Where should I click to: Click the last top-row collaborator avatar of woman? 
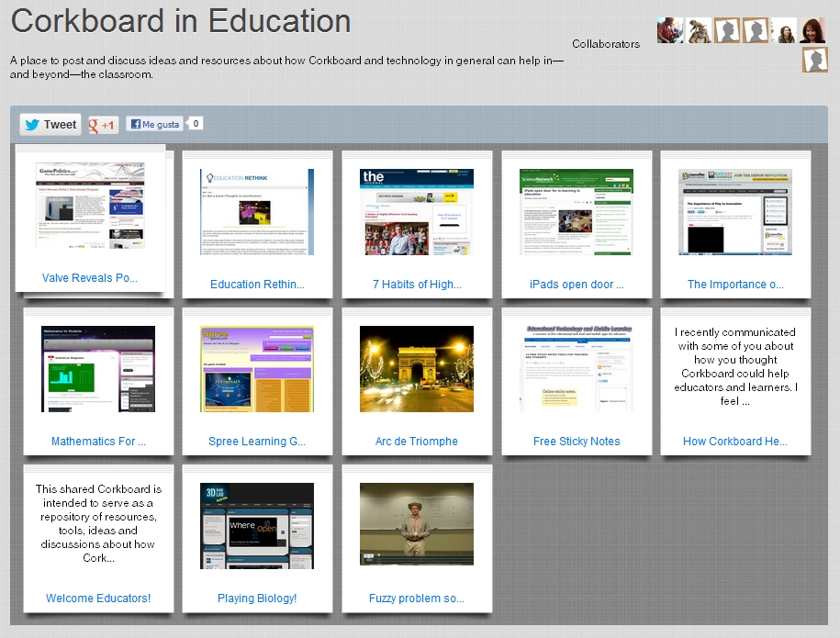[x=812, y=30]
